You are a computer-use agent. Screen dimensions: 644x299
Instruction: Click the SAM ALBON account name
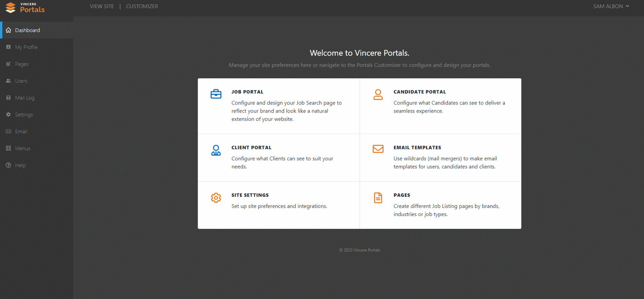[x=608, y=6]
